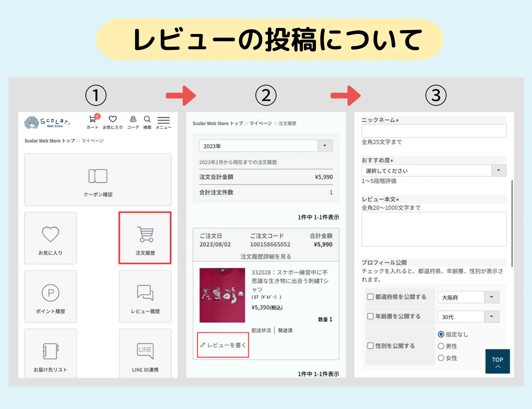The width and height of the screenshot is (532, 409).
Task: Click the ニックネーム input field
Action: click(x=434, y=131)
